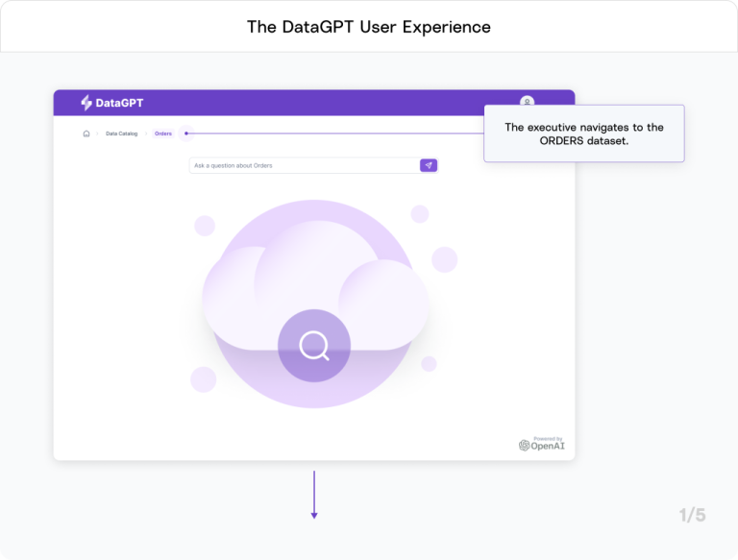Viewport: 738px width, 560px height.
Task: Click the ORDERS dataset callout box
Action: 583,134
